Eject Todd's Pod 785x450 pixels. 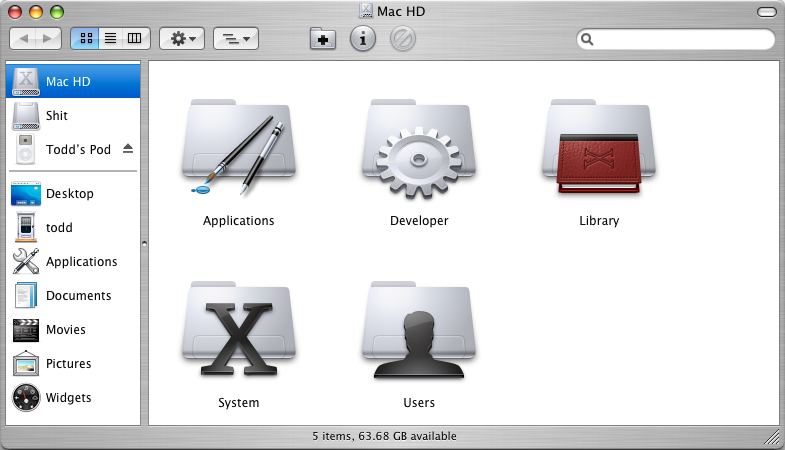(x=128, y=149)
